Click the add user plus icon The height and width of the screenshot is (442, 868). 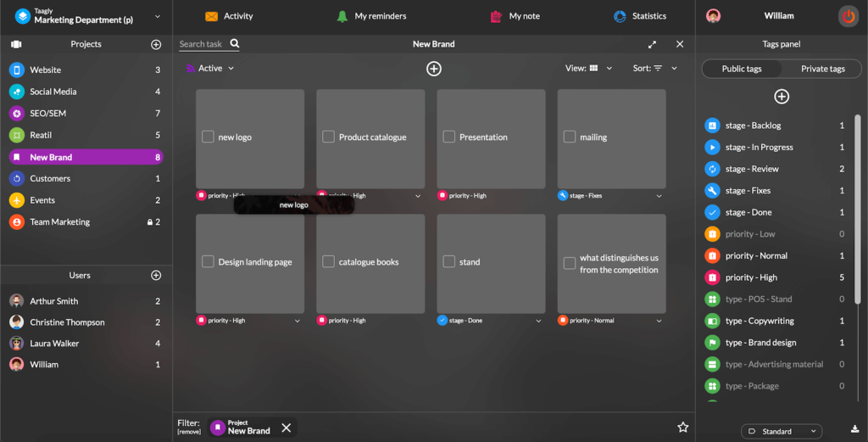[x=156, y=276]
